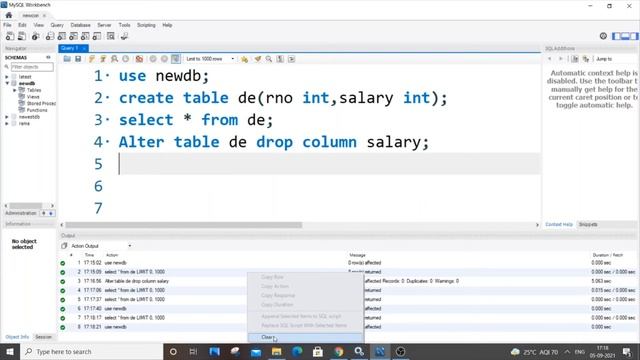
Task: Click the rollback transaction icon
Action: coord(164,59)
